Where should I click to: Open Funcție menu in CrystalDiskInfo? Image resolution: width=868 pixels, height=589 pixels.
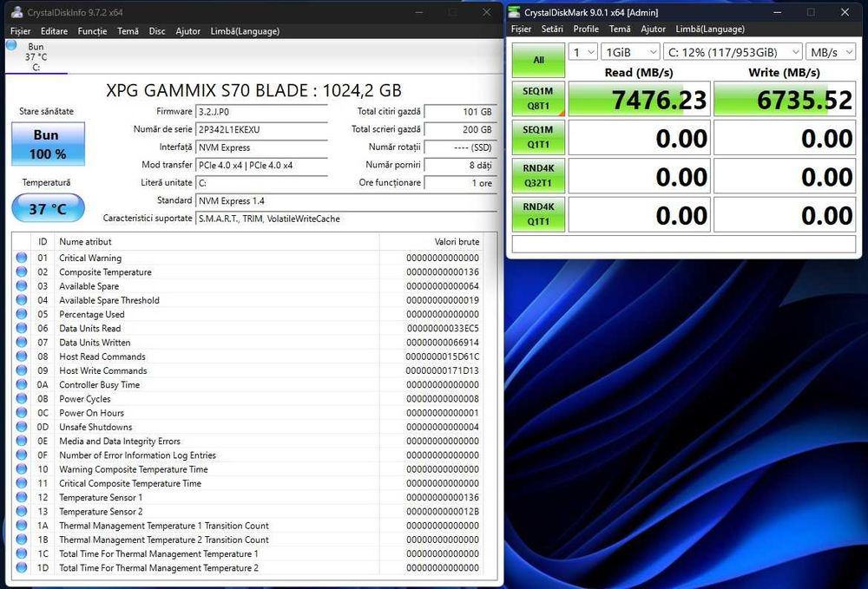(93, 31)
